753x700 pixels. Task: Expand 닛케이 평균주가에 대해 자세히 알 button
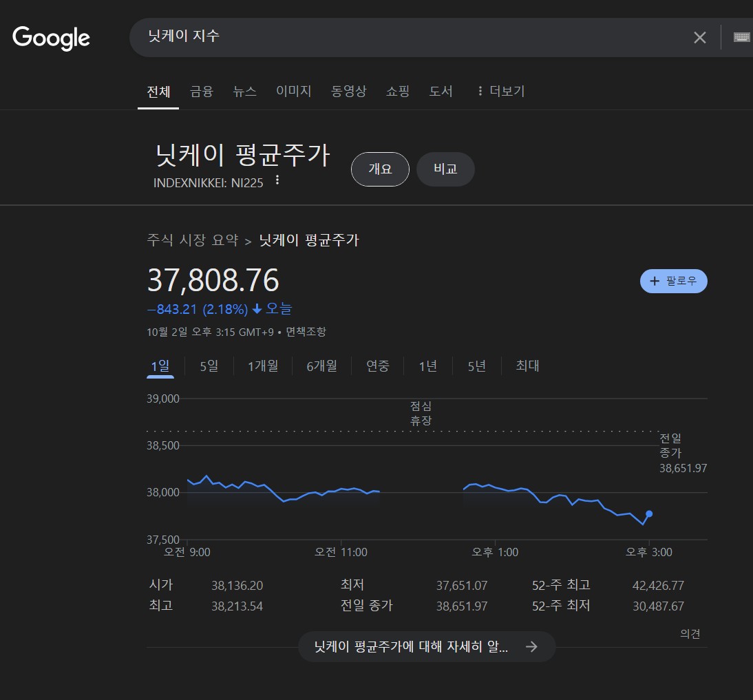click(426, 647)
